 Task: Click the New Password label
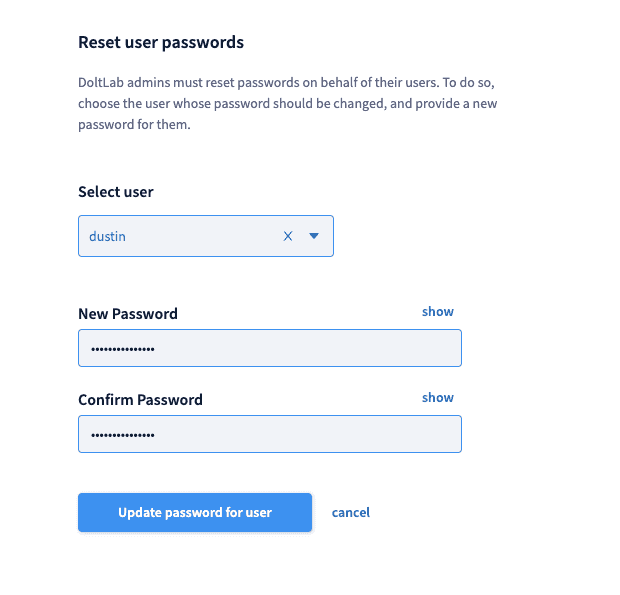click(128, 314)
